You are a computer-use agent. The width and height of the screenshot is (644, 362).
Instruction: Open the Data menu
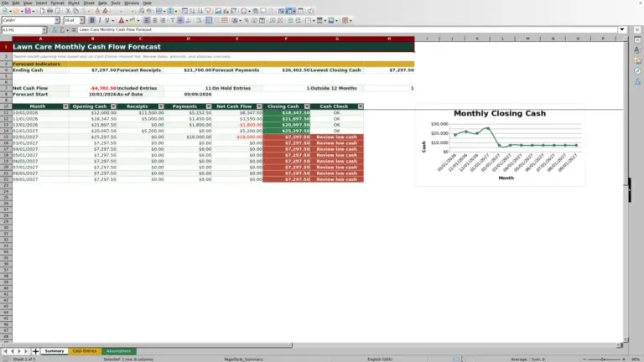click(x=102, y=3)
